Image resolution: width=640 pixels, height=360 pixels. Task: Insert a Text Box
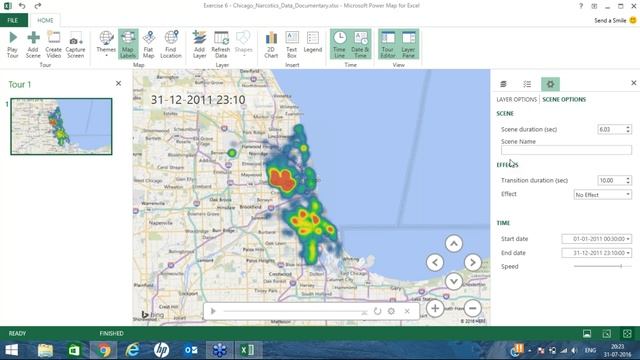(x=291, y=44)
